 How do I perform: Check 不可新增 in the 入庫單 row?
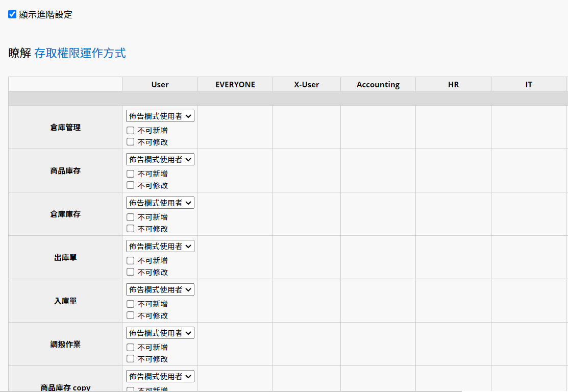(131, 304)
